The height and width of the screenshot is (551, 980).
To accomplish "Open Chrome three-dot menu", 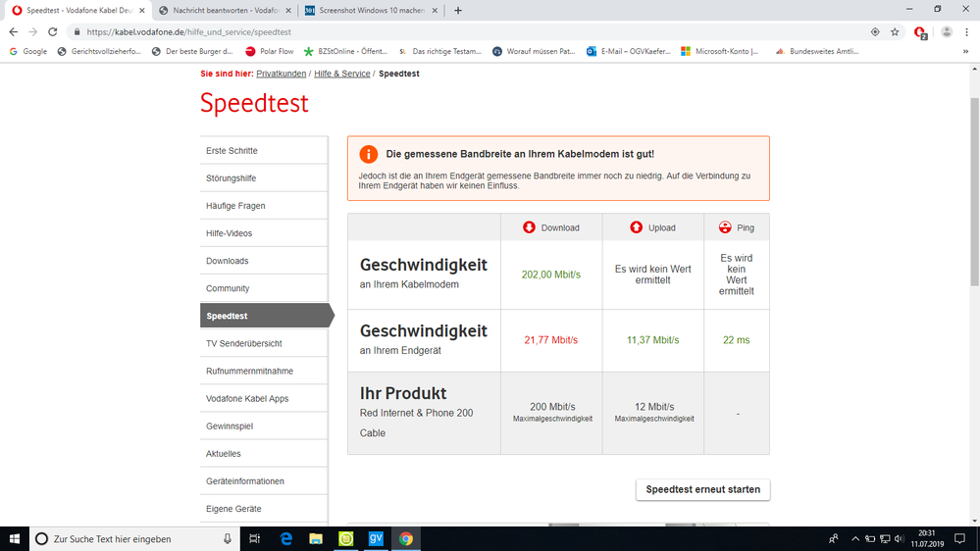I will coord(967,31).
